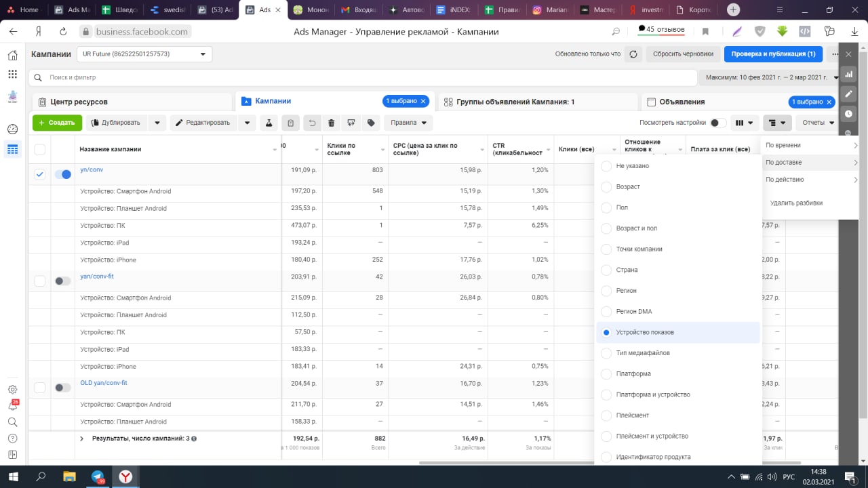868x488 pixels.
Task: Click the trash delete icon in toolbar
Action: pos(331,123)
